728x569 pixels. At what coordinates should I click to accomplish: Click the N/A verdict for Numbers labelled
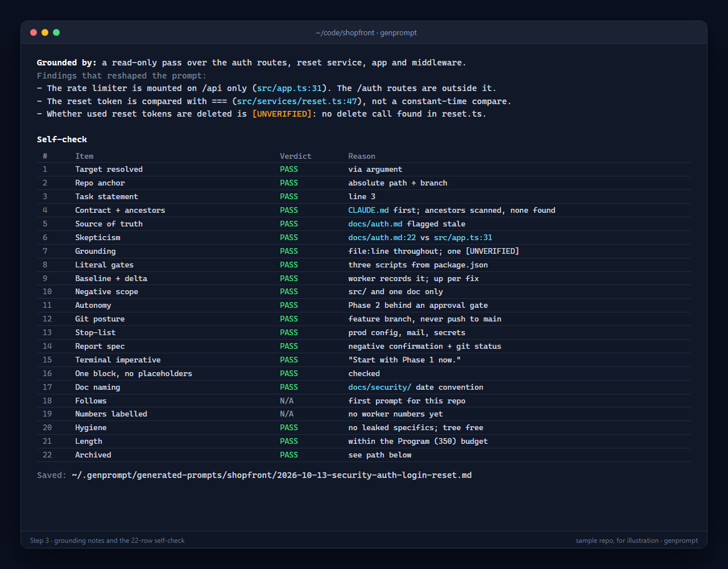[287, 414]
